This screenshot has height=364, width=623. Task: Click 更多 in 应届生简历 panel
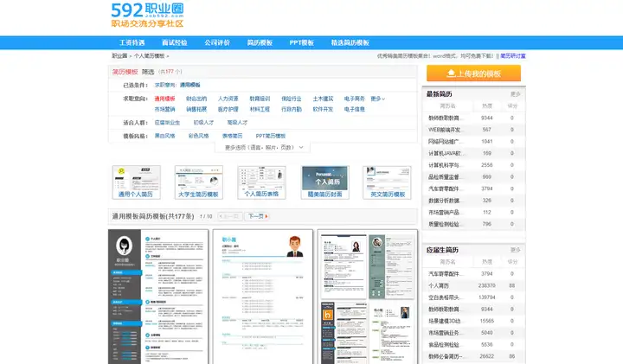(516, 250)
